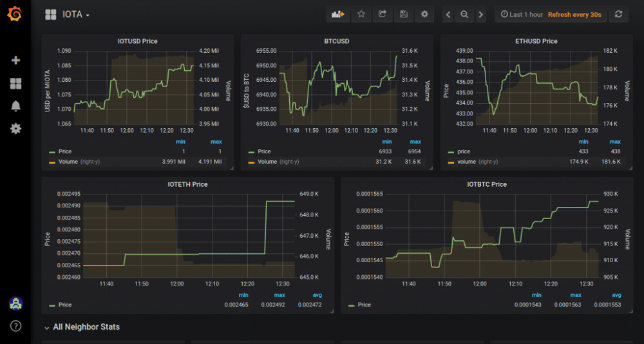Star this dashboard as favorite
The image size is (644, 344).
tap(361, 14)
